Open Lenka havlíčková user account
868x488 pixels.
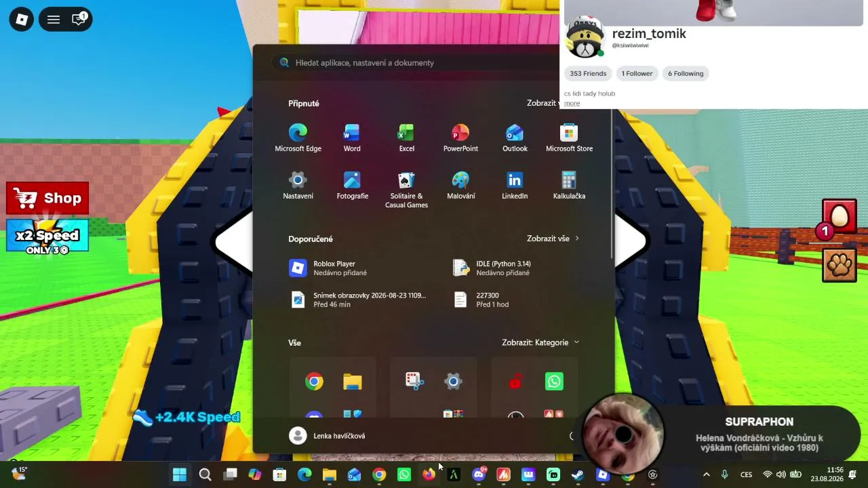point(327,436)
